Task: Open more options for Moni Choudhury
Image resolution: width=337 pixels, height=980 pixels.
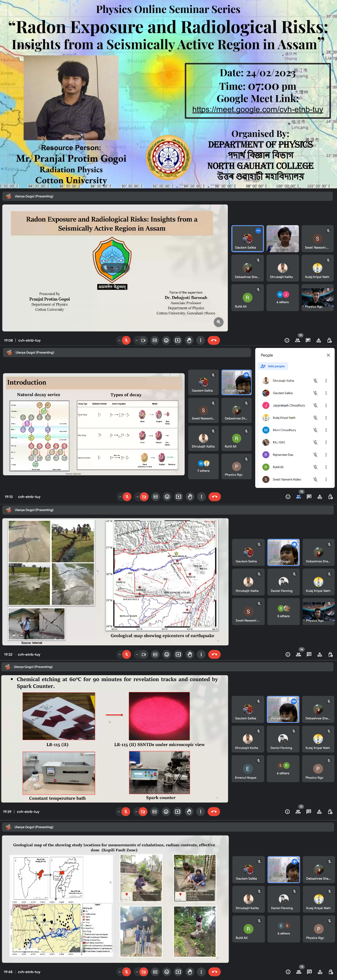Action: click(x=325, y=430)
